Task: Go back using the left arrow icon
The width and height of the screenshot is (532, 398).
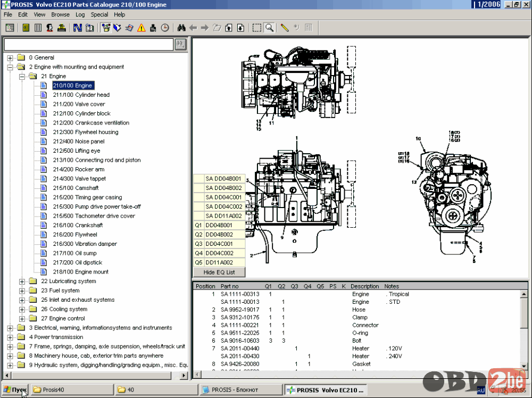Action: tap(193, 28)
